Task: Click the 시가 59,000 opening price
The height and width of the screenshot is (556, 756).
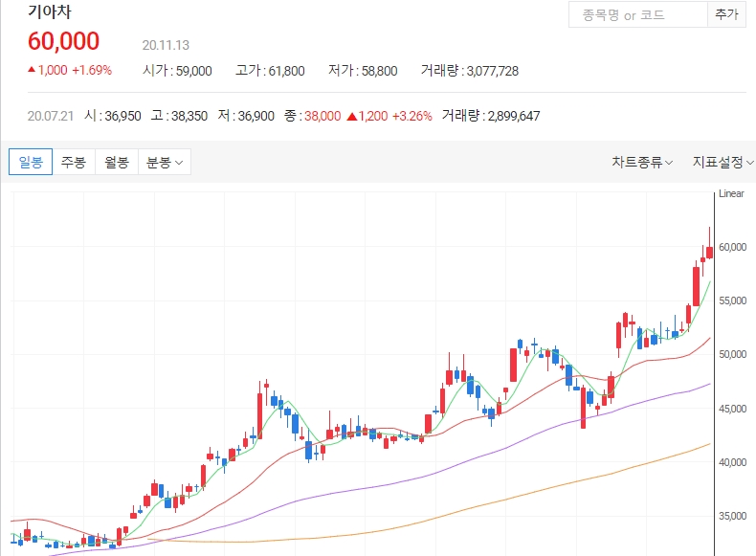Action: [177, 71]
